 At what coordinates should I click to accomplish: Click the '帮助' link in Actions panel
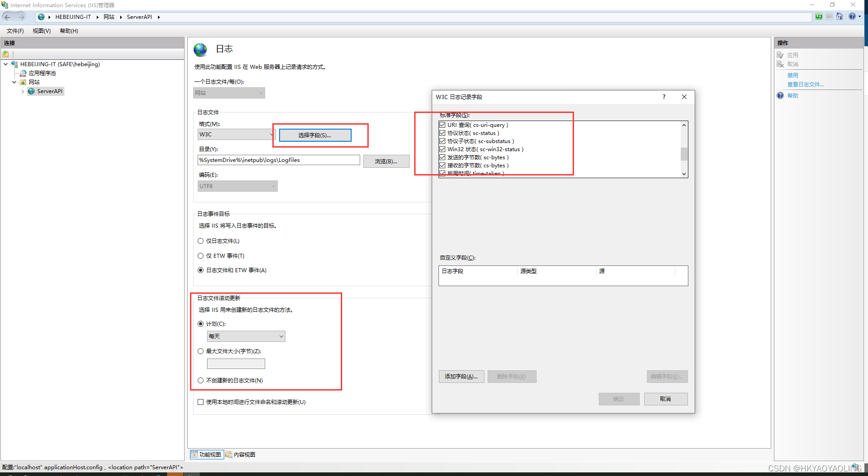pyautogui.click(x=793, y=96)
